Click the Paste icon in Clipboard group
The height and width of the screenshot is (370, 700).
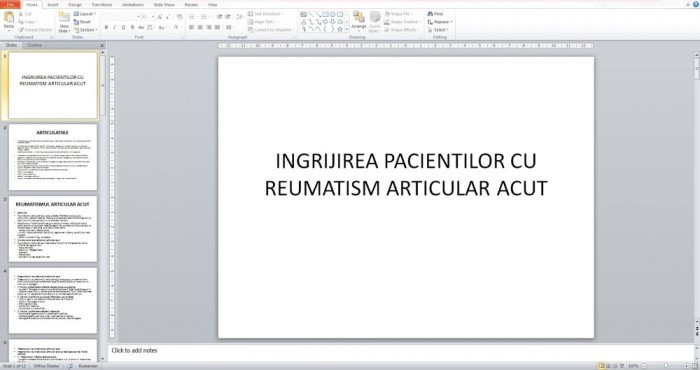[x=8, y=18]
